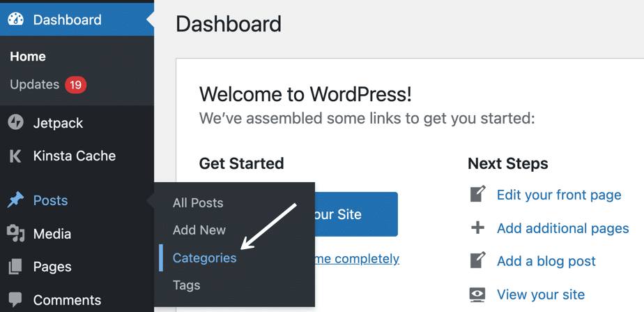This screenshot has width=644, height=312.
Task: Click the Dashboard gauge icon
Action: pos(15,20)
